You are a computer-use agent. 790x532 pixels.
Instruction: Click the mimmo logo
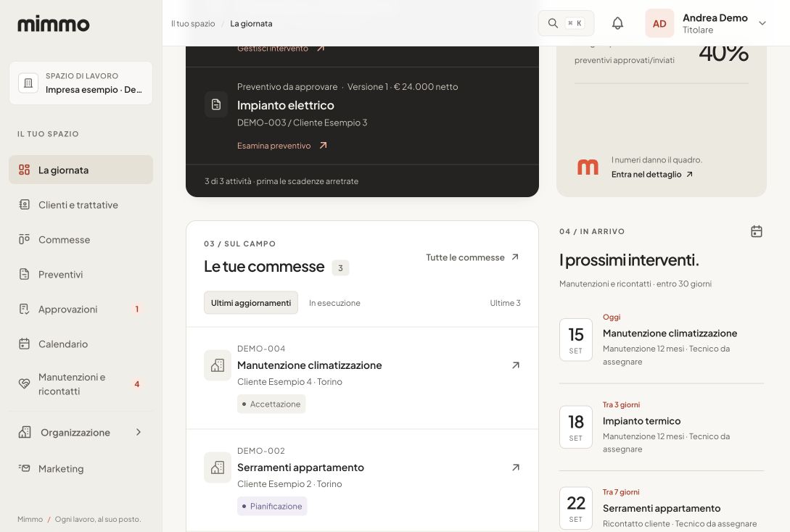coord(54,24)
